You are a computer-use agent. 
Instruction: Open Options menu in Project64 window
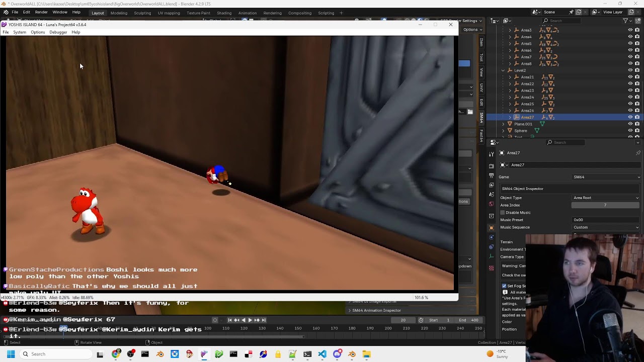pyautogui.click(x=38, y=32)
